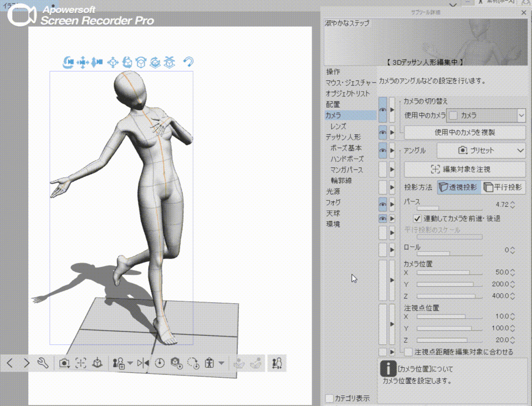Open the 光源 category
532x406 pixels.
click(x=333, y=191)
